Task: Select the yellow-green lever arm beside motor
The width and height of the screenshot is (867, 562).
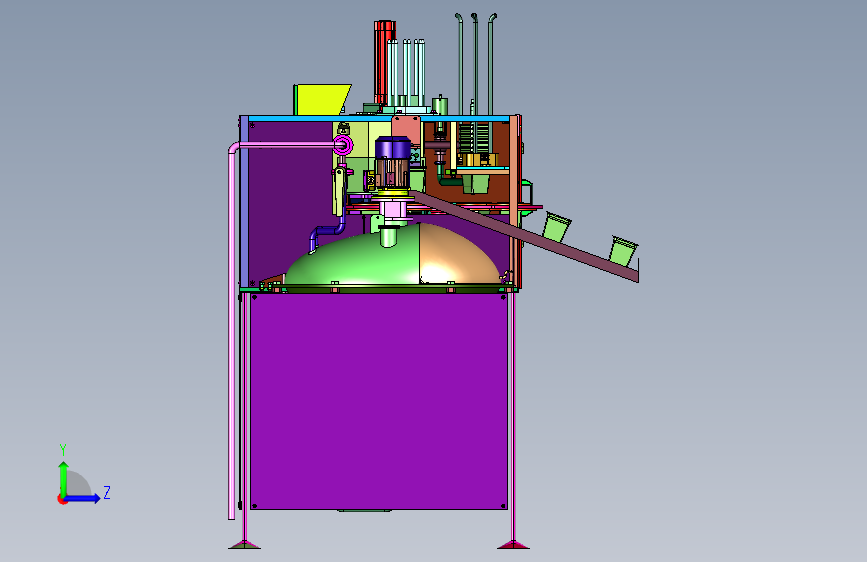Action: click(338, 191)
